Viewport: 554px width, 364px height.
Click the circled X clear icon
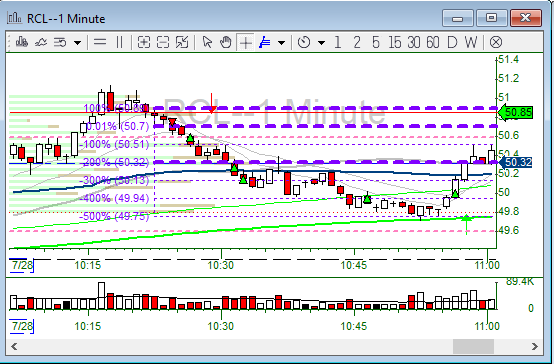[x=496, y=42]
